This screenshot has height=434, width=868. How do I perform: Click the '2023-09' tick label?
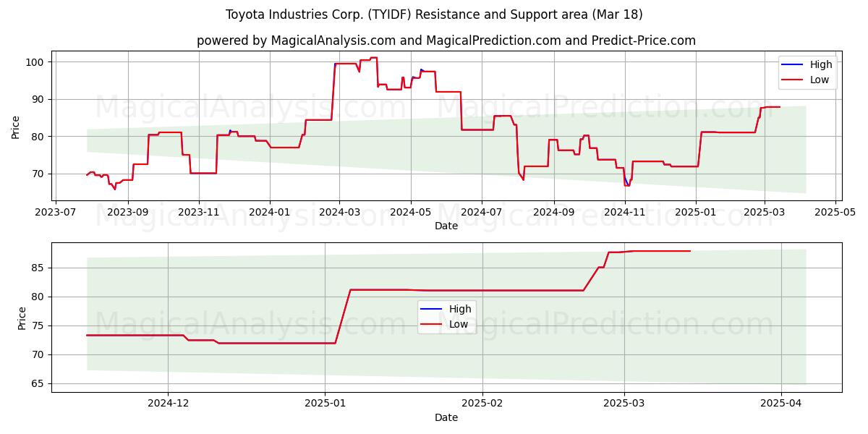(x=128, y=212)
